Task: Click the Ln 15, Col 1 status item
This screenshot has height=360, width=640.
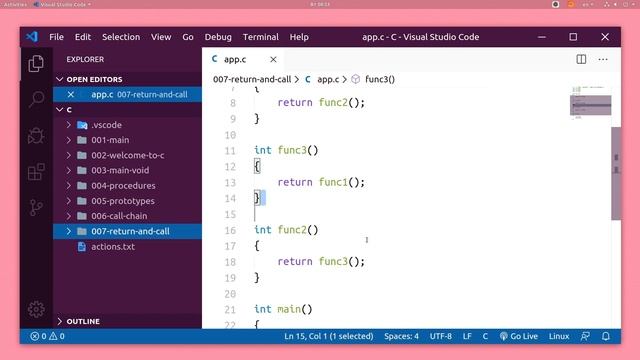Action: tap(329, 336)
